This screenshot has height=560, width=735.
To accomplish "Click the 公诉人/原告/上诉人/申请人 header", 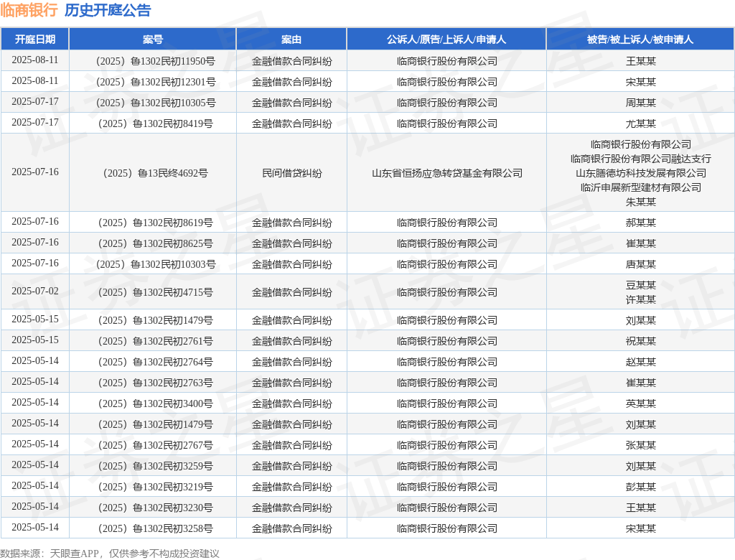I will (446, 39).
